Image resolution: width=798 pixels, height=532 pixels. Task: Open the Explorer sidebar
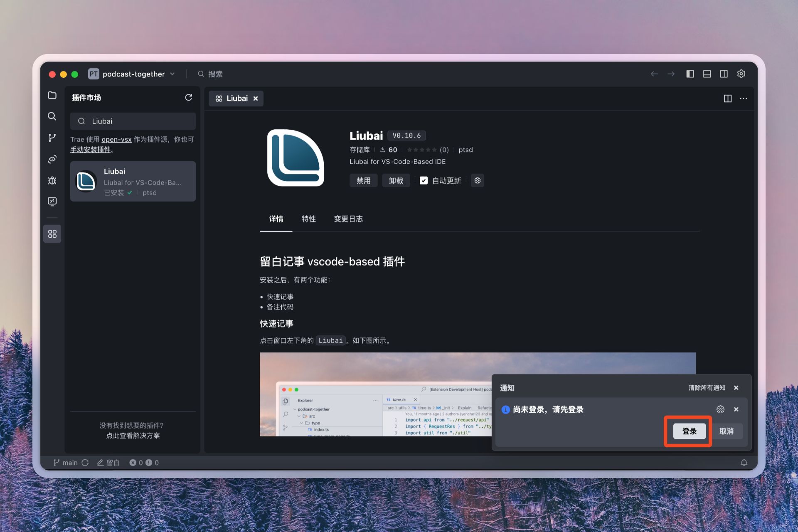tap(52, 95)
